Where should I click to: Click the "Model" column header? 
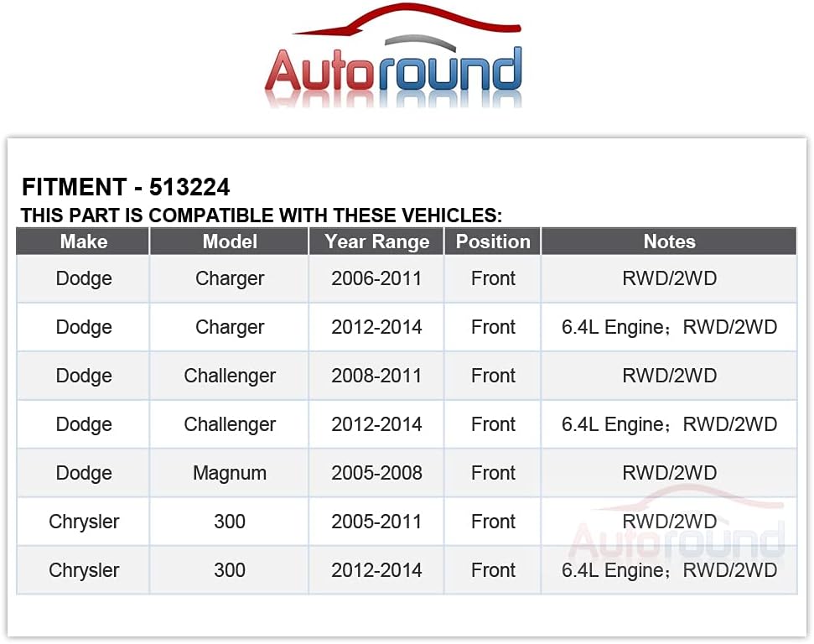click(230, 241)
